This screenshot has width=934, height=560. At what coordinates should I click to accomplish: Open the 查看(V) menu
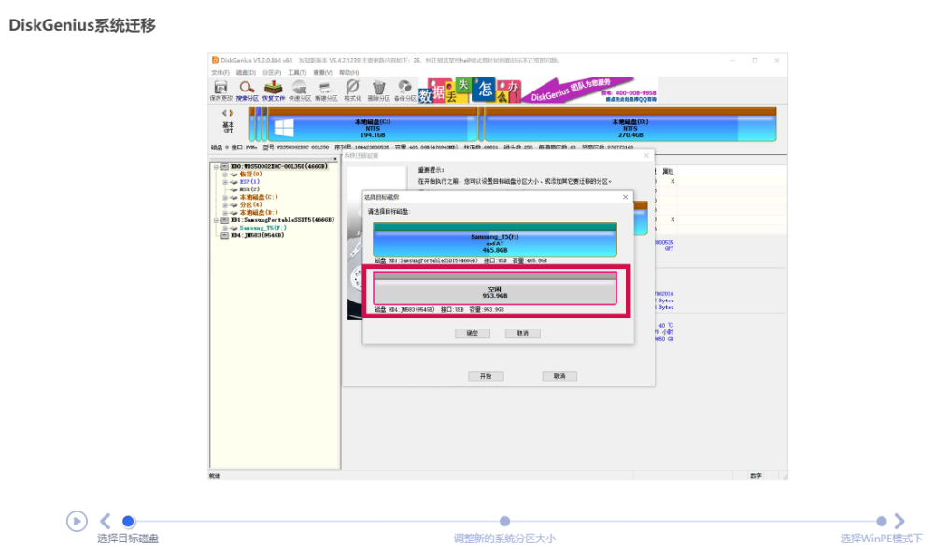click(x=323, y=73)
